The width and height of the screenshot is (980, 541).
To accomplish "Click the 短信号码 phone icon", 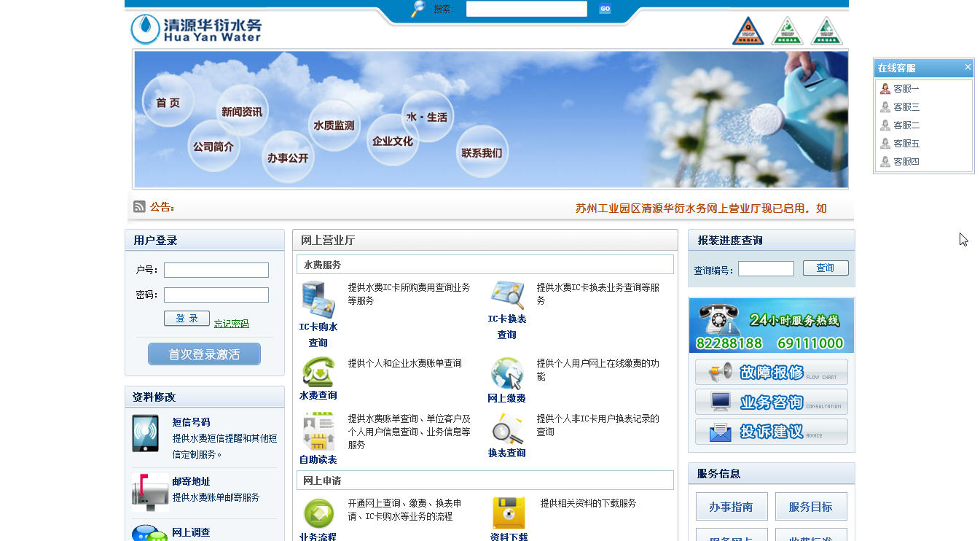I will coord(146,433).
